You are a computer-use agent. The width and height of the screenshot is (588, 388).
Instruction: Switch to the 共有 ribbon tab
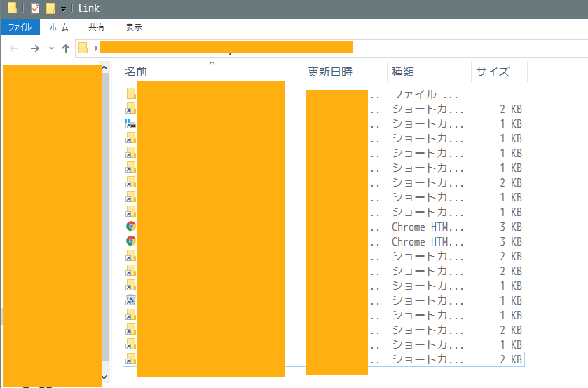click(97, 27)
